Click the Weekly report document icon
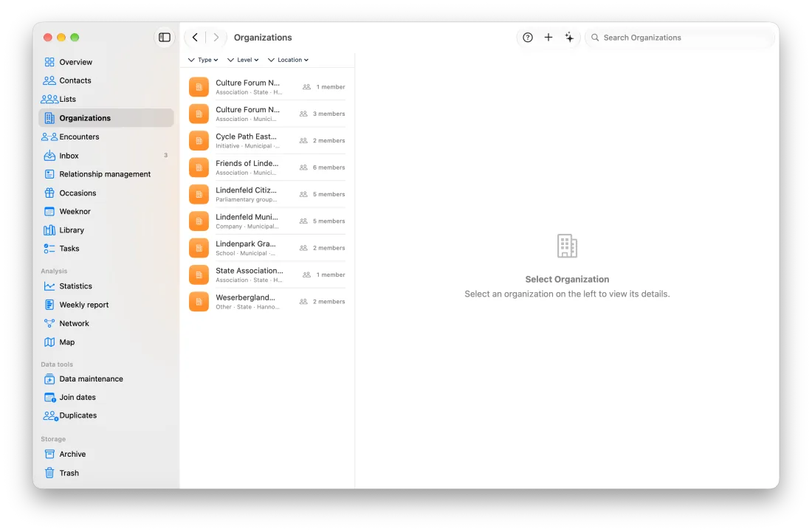The height and width of the screenshot is (532, 812). (x=49, y=305)
